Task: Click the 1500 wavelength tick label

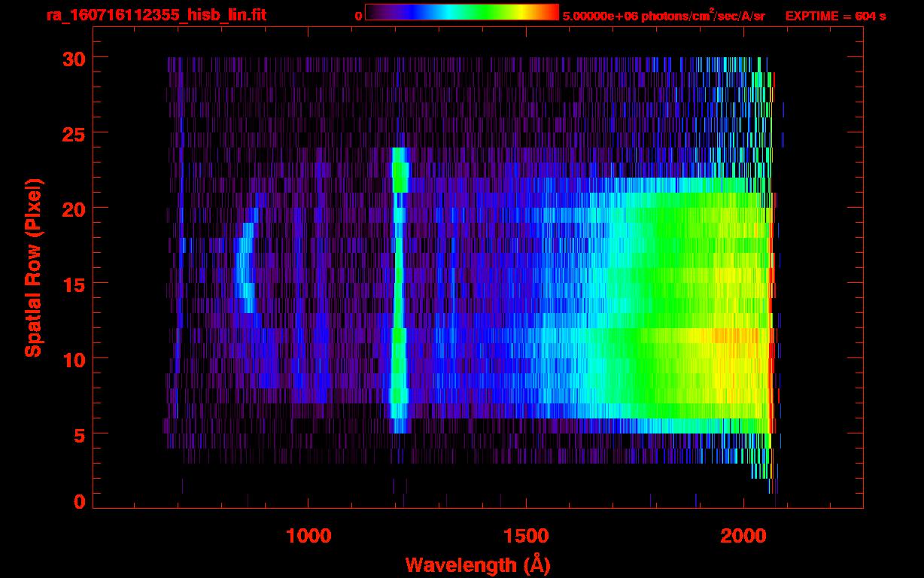Action: tap(526, 535)
